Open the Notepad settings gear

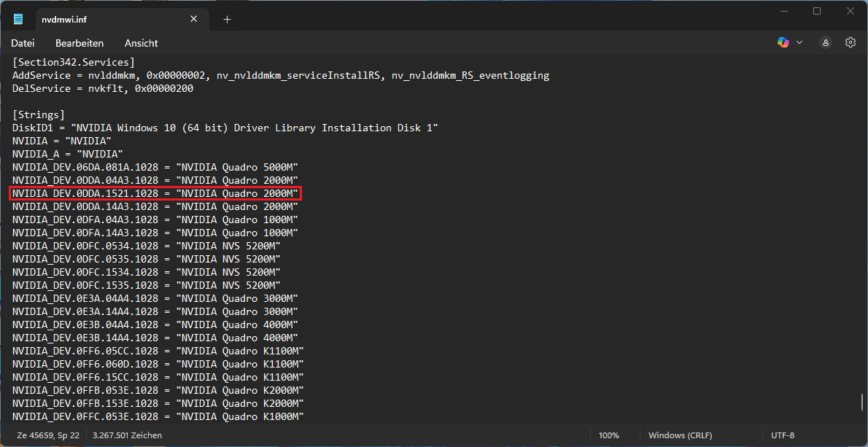[850, 42]
